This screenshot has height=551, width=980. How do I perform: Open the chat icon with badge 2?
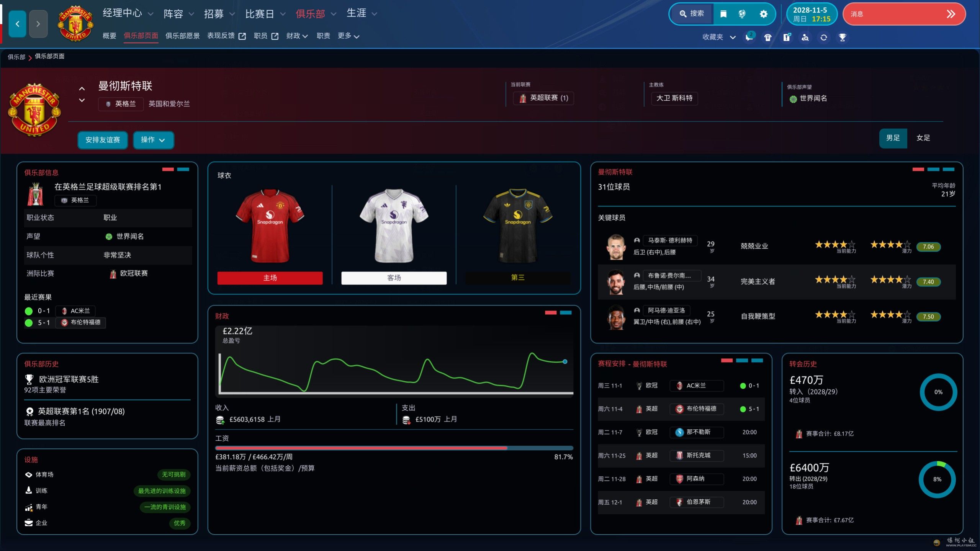(x=749, y=37)
